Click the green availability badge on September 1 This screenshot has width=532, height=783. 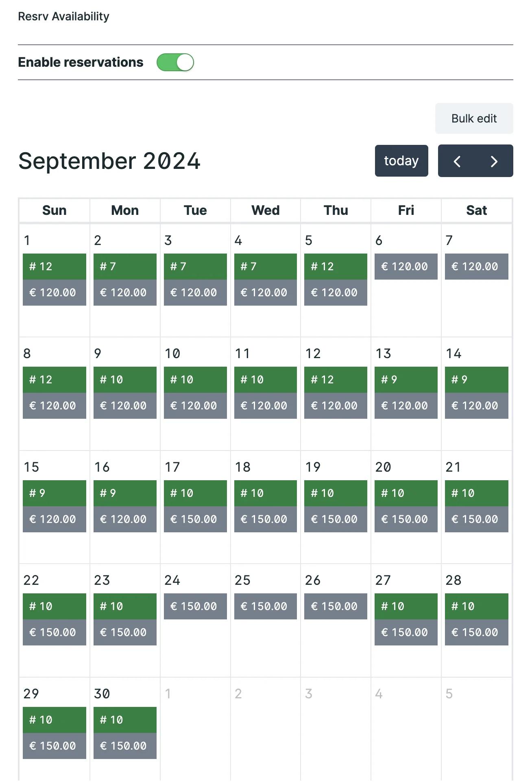point(54,267)
